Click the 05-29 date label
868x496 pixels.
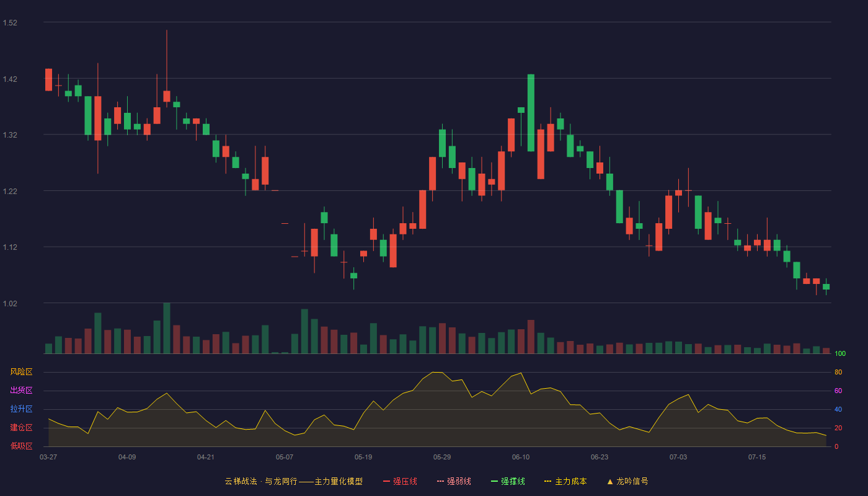(x=442, y=457)
